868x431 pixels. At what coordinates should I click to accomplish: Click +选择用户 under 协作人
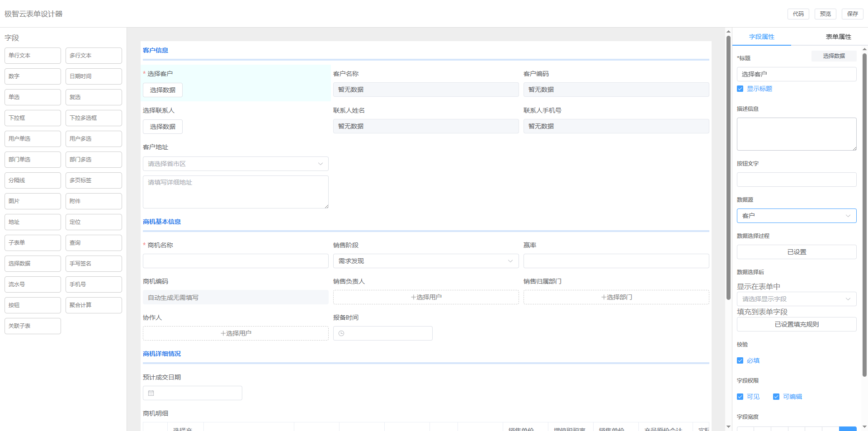(x=236, y=333)
